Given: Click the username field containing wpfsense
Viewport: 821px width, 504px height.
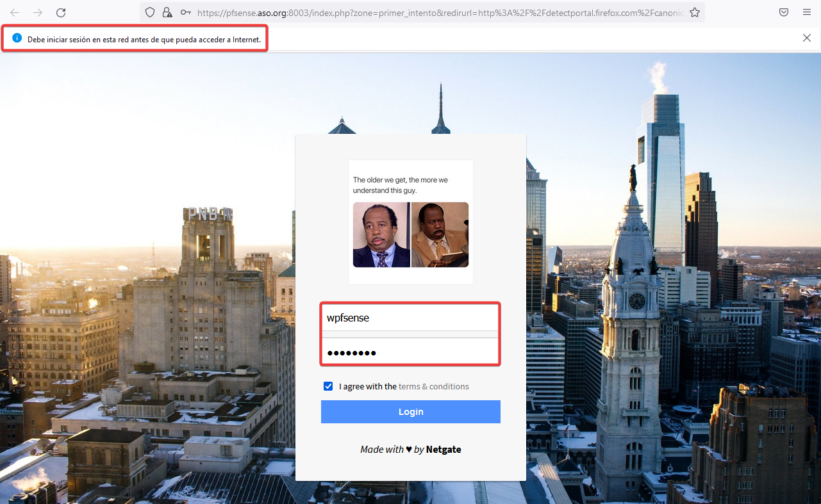Looking at the screenshot, I should (410, 318).
